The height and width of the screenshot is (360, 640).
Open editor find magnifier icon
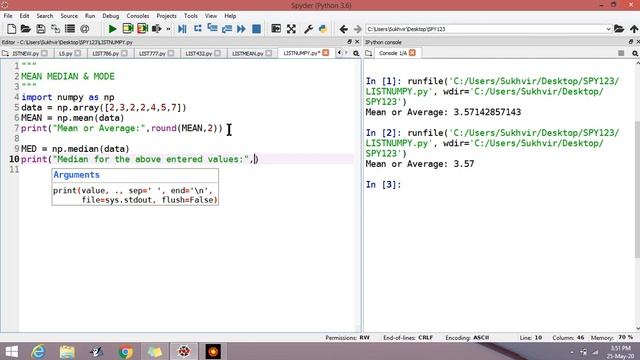click(x=356, y=53)
